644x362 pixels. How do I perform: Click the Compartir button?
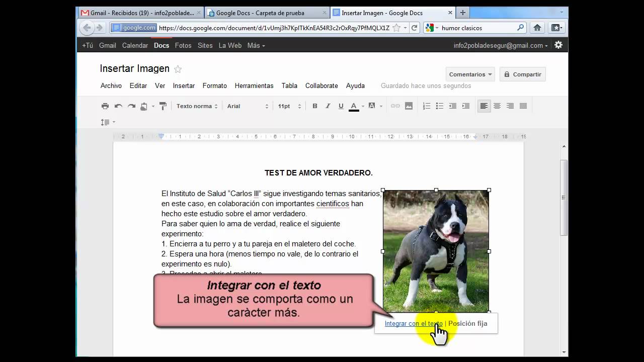[522, 74]
